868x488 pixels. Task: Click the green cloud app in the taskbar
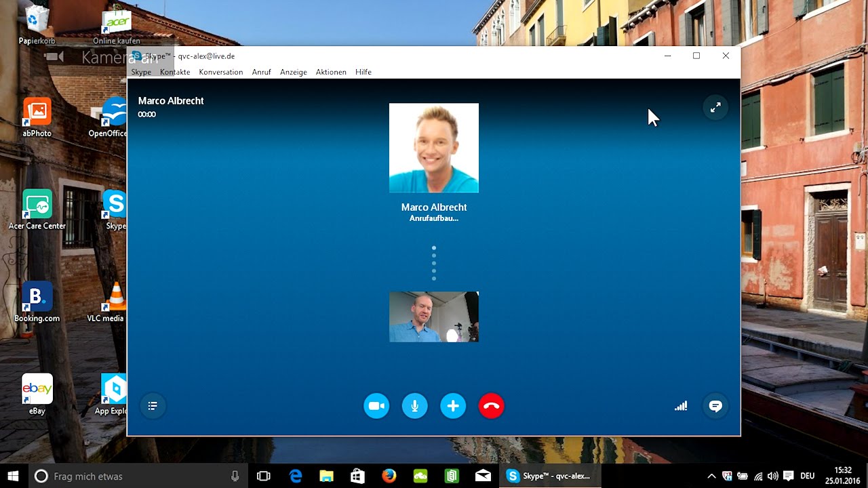pyautogui.click(x=420, y=476)
